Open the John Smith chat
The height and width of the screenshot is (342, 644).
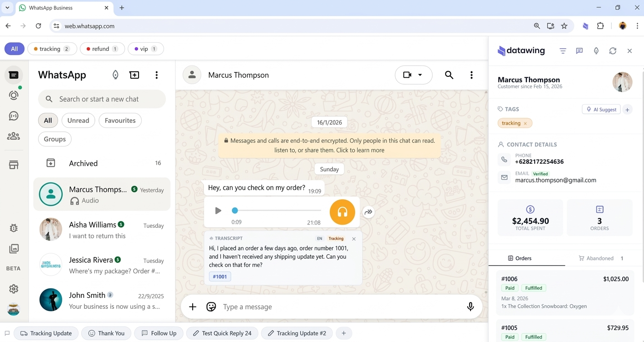coord(102,300)
